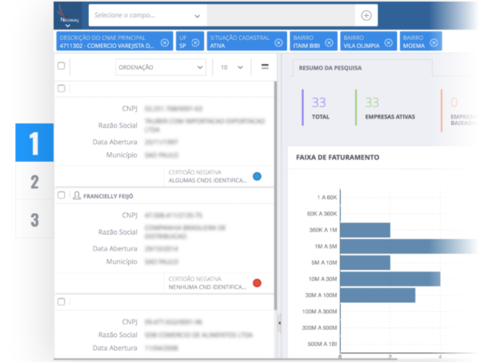Image resolution: width=480 pixels, height=362 pixels.
Task: Toggle the select-all checkbox beside Ordenação
Action: coord(61,66)
